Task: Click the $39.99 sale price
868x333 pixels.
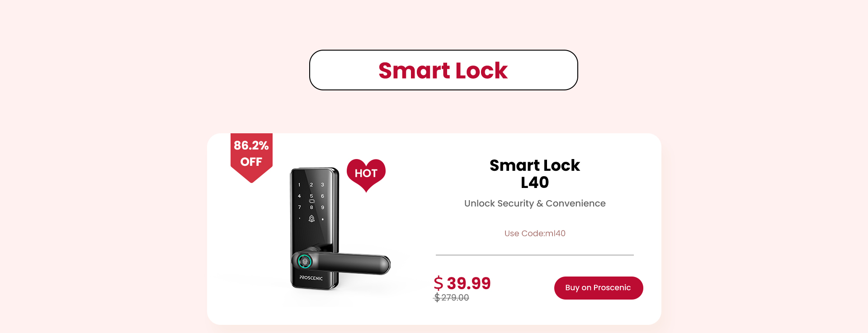Action: 462,283
